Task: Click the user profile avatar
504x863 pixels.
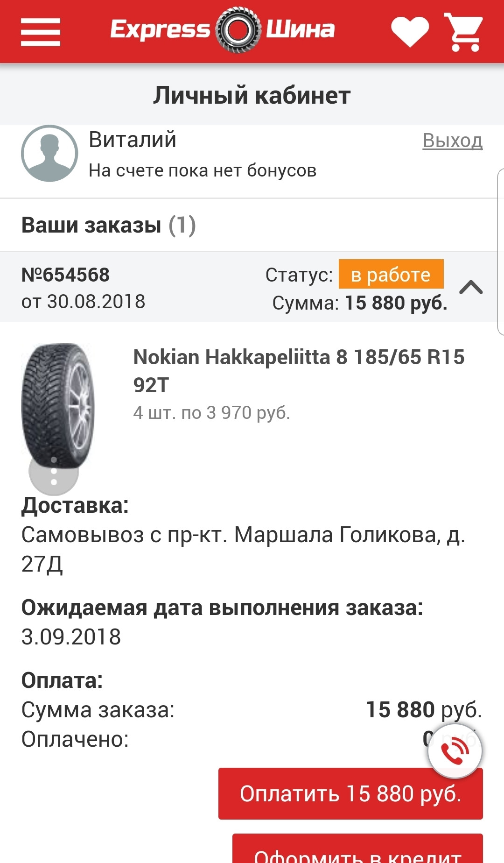Action: click(49, 153)
